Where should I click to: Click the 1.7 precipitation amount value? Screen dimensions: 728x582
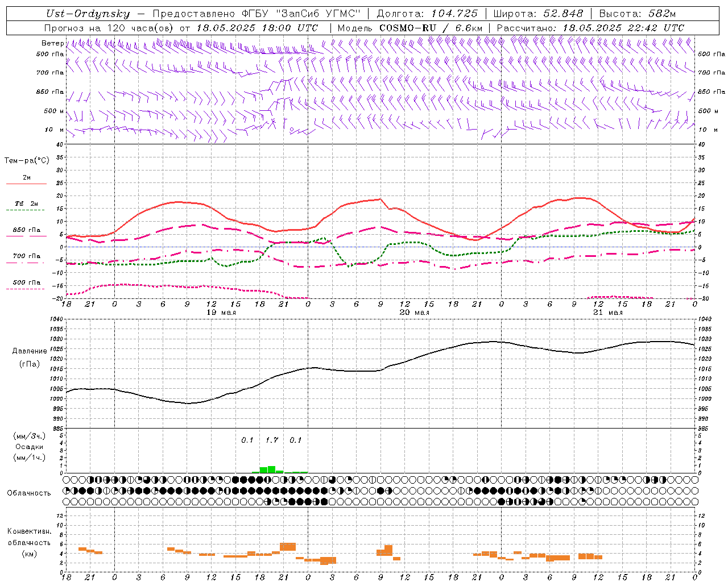tap(272, 440)
